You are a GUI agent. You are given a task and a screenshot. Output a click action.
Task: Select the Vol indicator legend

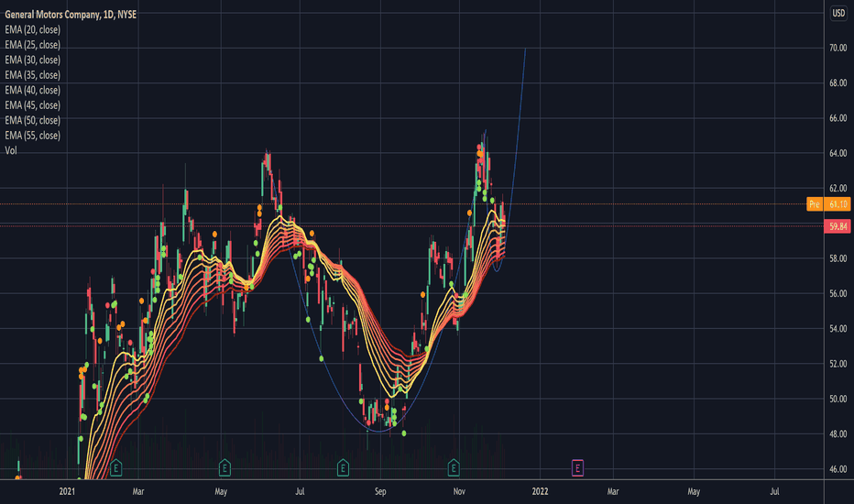point(11,150)
